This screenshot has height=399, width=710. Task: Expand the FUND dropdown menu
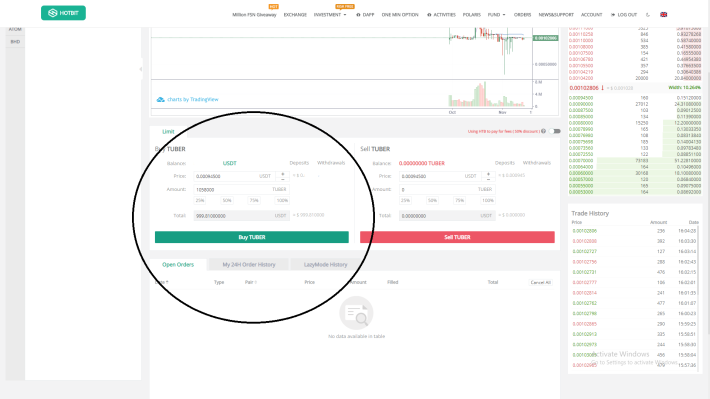[496, 15]
